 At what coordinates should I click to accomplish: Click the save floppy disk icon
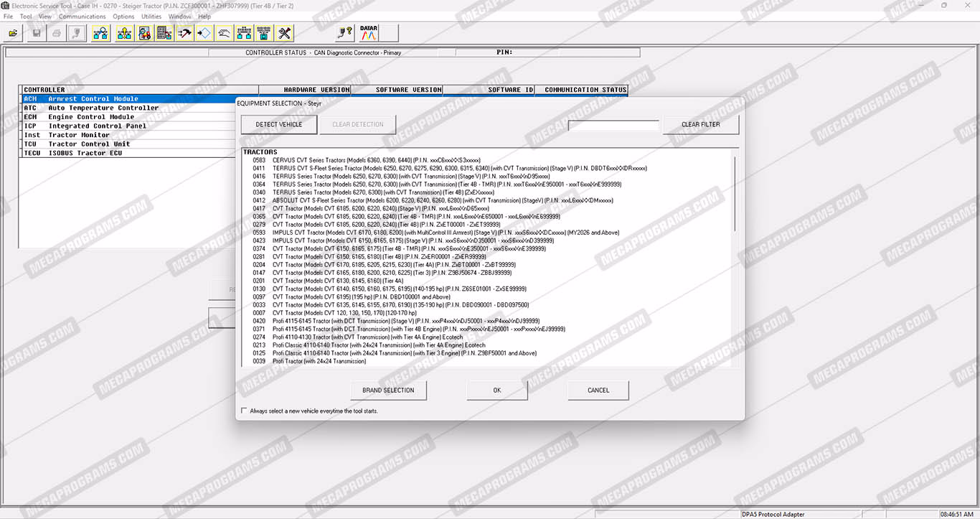pos(37,33)
